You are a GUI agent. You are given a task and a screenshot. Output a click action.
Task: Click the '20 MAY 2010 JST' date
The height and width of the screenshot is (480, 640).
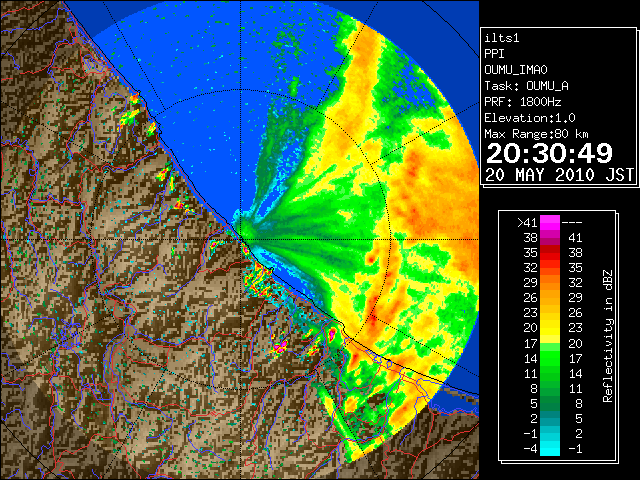[559, 175]
